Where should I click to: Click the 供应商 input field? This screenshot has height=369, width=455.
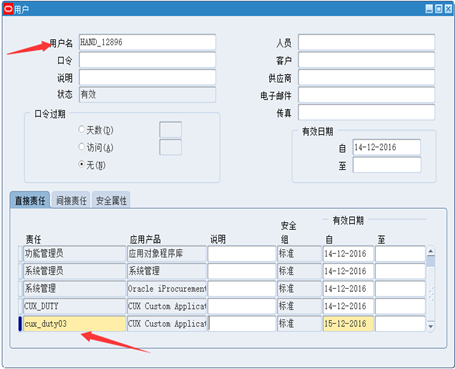(x=366, y=77)
